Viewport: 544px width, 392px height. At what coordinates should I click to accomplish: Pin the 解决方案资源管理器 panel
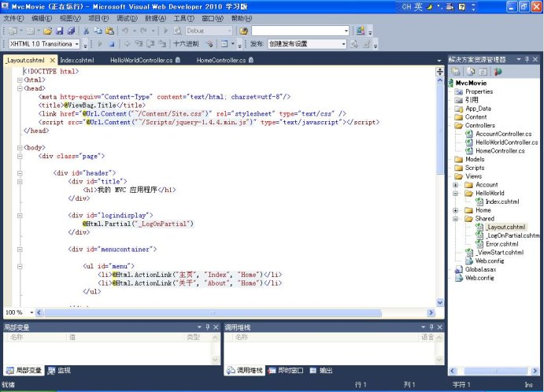(x=527, y=60)
